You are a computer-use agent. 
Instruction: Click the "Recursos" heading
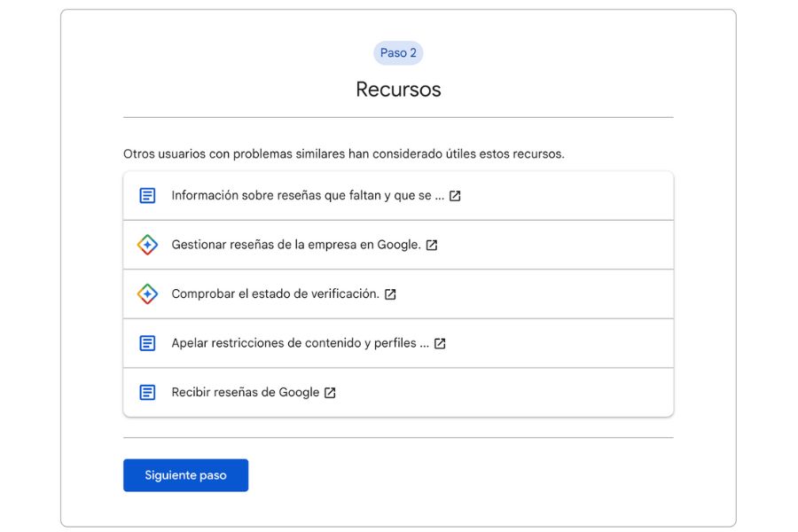(398, 90)
